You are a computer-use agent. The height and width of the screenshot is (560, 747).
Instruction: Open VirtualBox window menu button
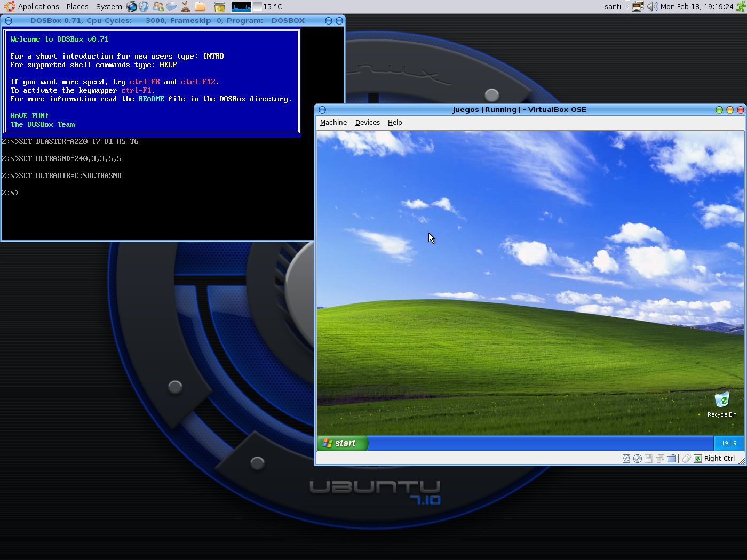(x=322, y=110)
